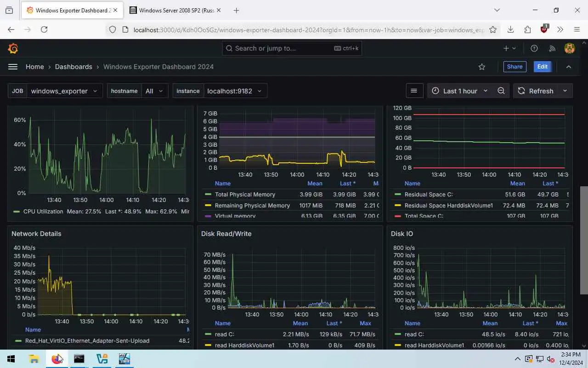The image size is (588, 368).
Task: Open Network Details panel title
Action: tap(36, 234)
